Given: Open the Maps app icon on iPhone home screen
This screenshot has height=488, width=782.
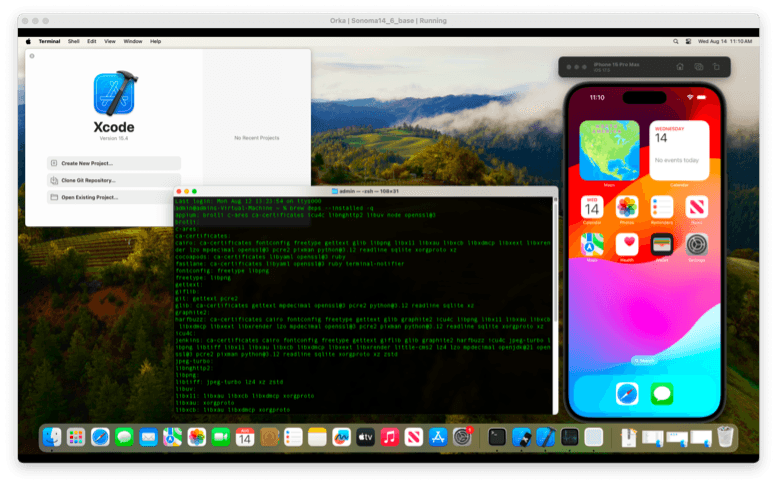Looking at the screenshot, I should (592, 244).
